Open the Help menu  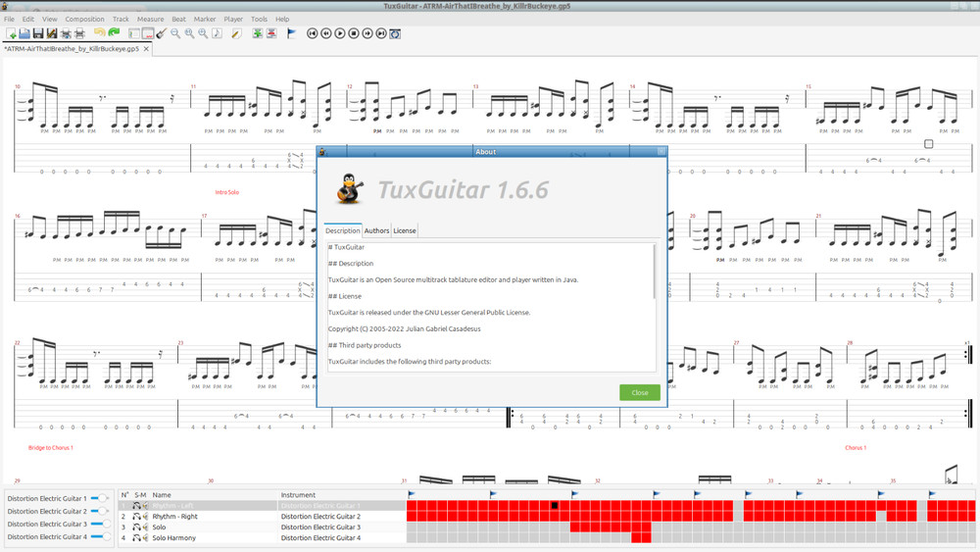click(x=282, y=19)
